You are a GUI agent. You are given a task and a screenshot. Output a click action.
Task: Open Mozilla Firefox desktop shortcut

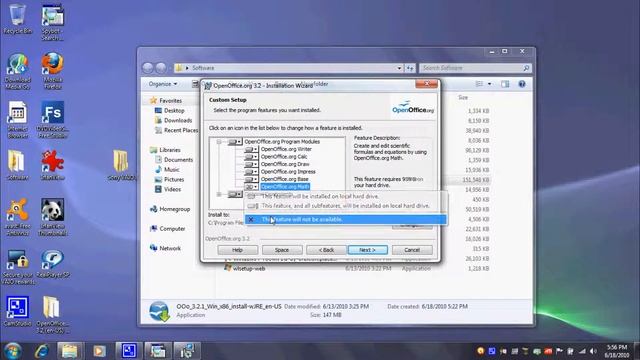[52, 70]
